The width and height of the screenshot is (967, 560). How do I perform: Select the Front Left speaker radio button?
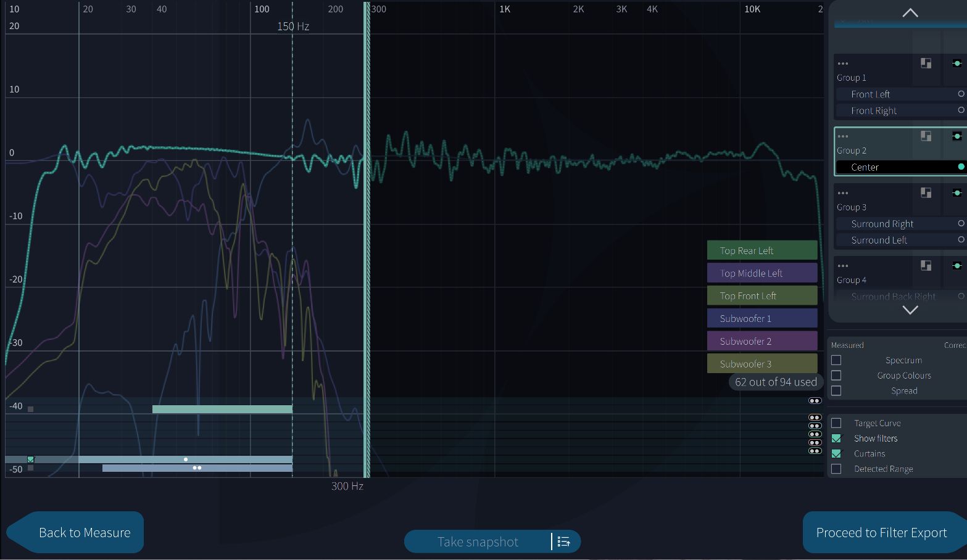(x=961, y=94)
